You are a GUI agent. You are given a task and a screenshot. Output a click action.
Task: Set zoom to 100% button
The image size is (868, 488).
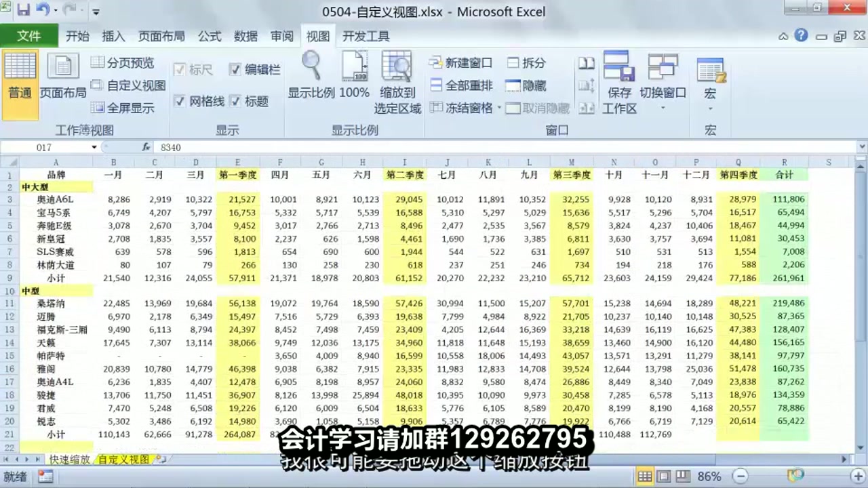pyautogui.click(x=354, y=76)
